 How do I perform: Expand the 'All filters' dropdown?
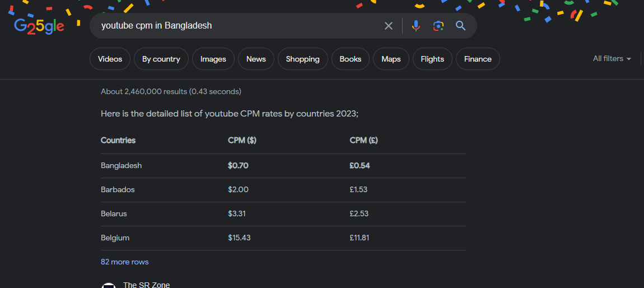point(612,59)
